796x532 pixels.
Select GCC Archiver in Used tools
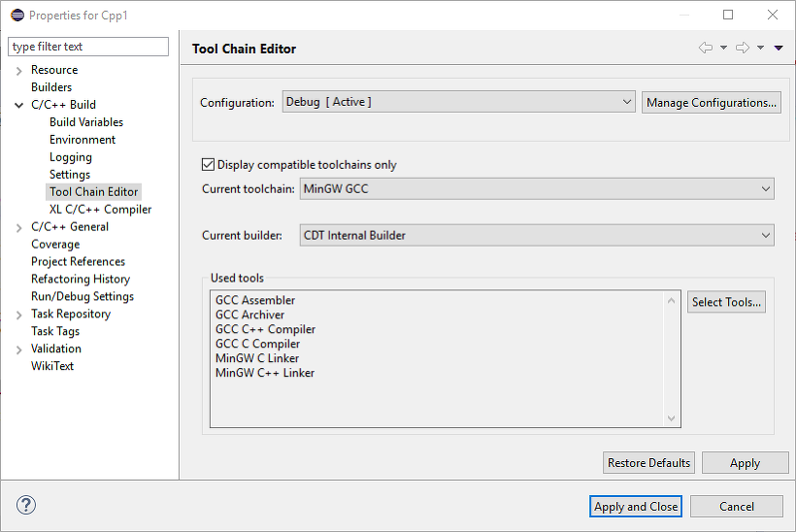pyautogui.click(x=249, y=315)
